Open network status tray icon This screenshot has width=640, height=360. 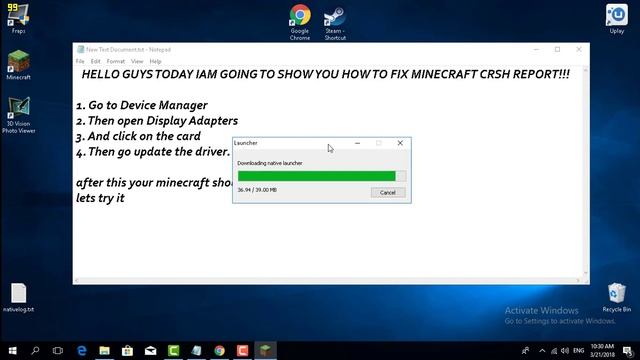pyautogui.click(x=554, y=351)
